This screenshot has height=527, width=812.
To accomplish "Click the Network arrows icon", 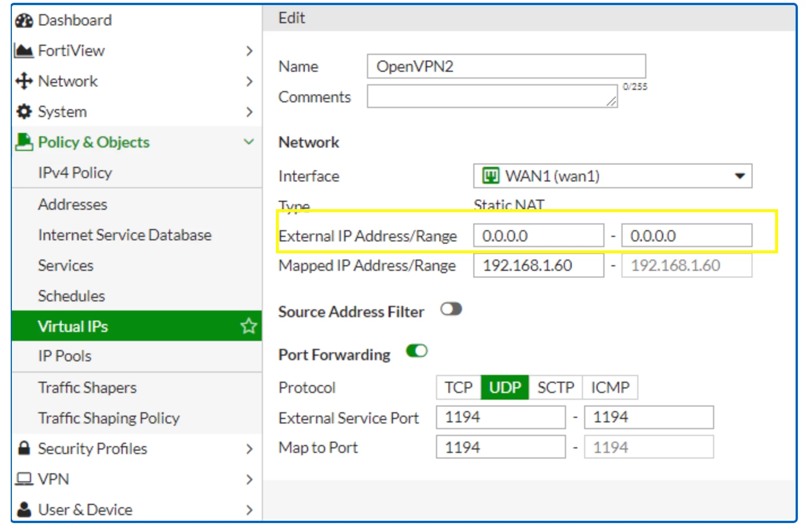I will coord(24,81).
